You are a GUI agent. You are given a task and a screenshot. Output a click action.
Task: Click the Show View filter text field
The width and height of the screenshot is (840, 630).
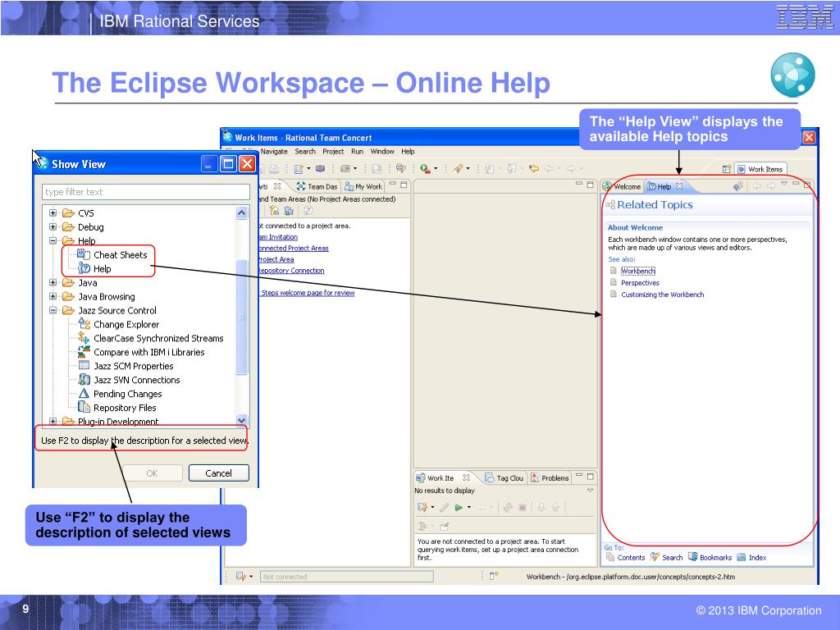146,192
